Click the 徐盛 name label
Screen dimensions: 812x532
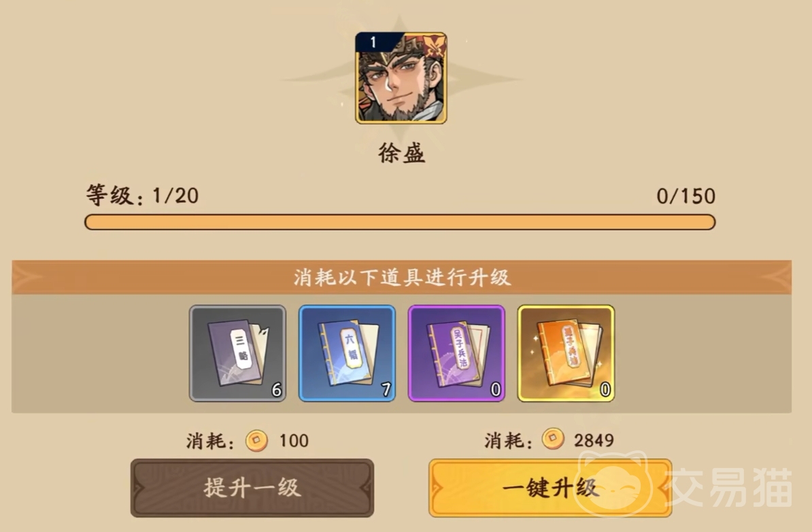pos(401,153)
